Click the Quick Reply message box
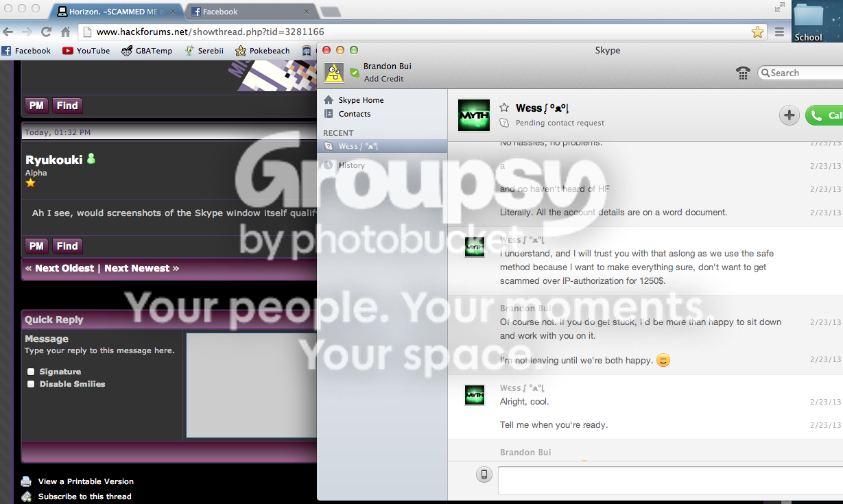The height and width of the screenshot is (504, 843). [251, 385]
